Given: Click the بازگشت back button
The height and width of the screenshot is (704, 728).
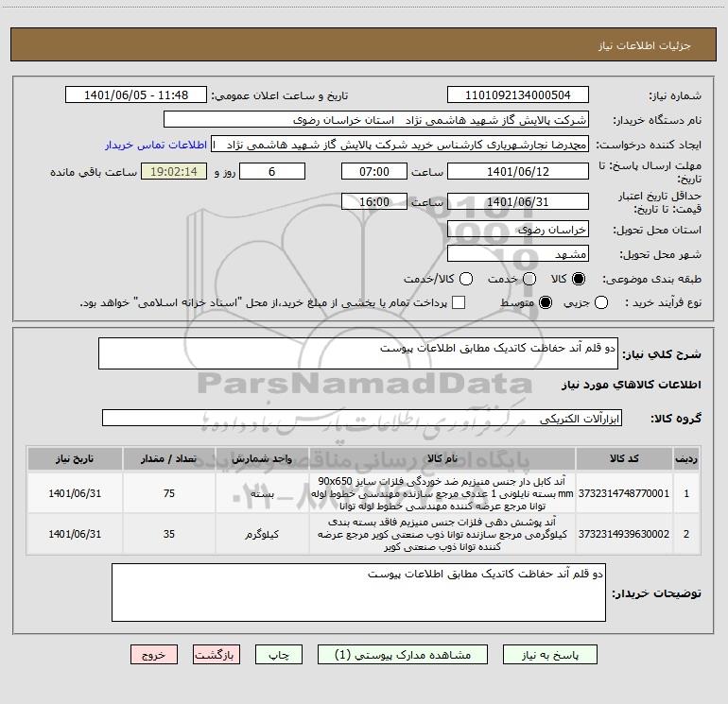Looking at the screenshot, I should pos(217,655).
